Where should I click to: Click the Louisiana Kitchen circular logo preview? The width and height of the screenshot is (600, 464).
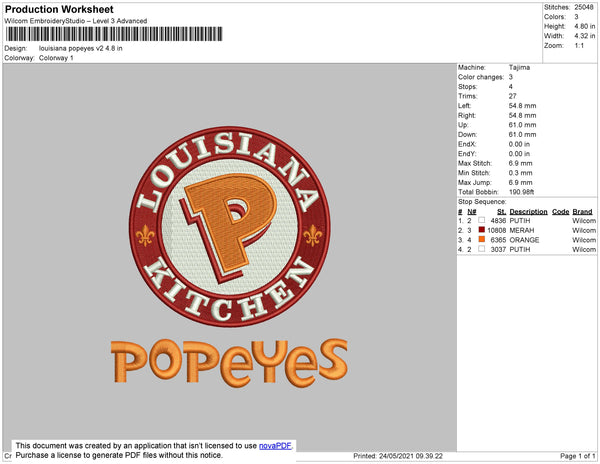point(230,227)
